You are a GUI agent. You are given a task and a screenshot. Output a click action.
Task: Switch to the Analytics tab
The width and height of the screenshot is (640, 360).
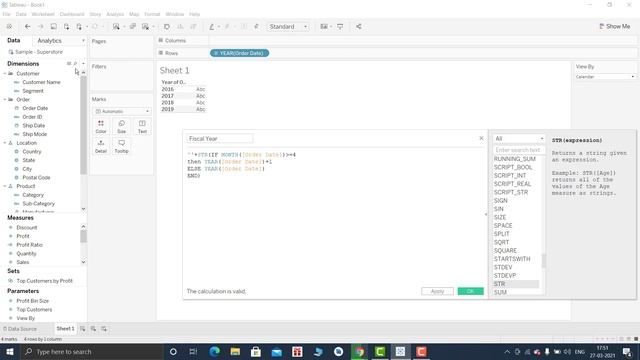click(49, 41)
